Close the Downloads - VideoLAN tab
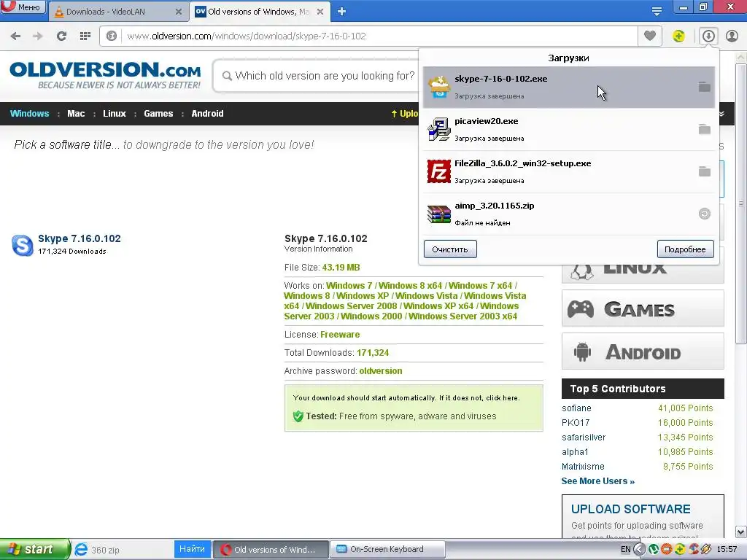747x560 pixels. [178, 12]
